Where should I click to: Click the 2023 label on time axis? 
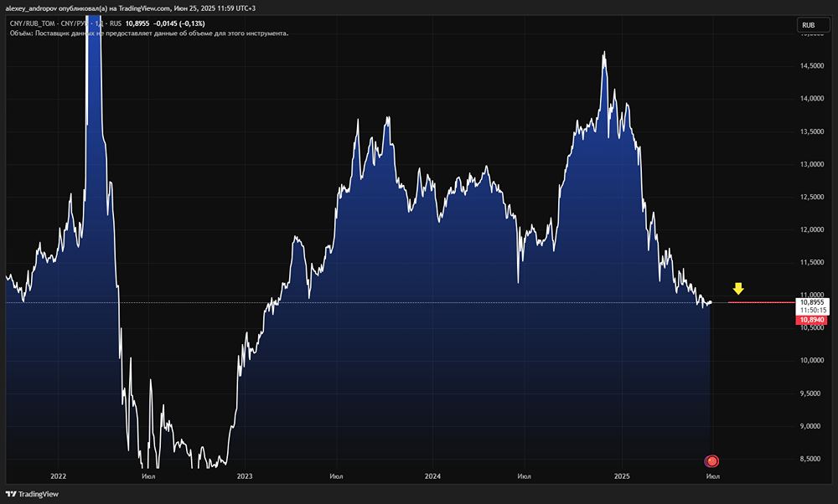(245, 476)
